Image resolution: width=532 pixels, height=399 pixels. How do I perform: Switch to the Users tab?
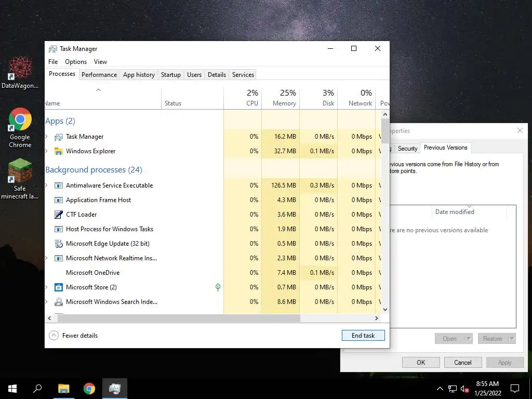click(x=194, y=75)
